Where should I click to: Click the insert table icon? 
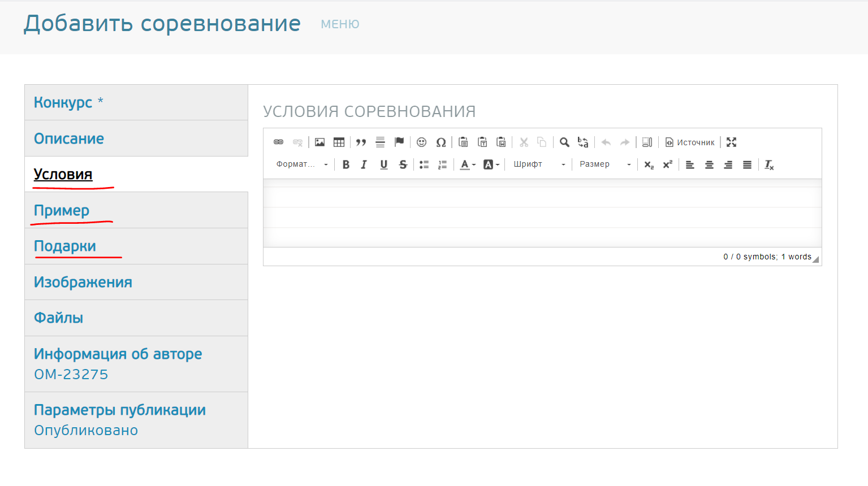click(339, 142)
